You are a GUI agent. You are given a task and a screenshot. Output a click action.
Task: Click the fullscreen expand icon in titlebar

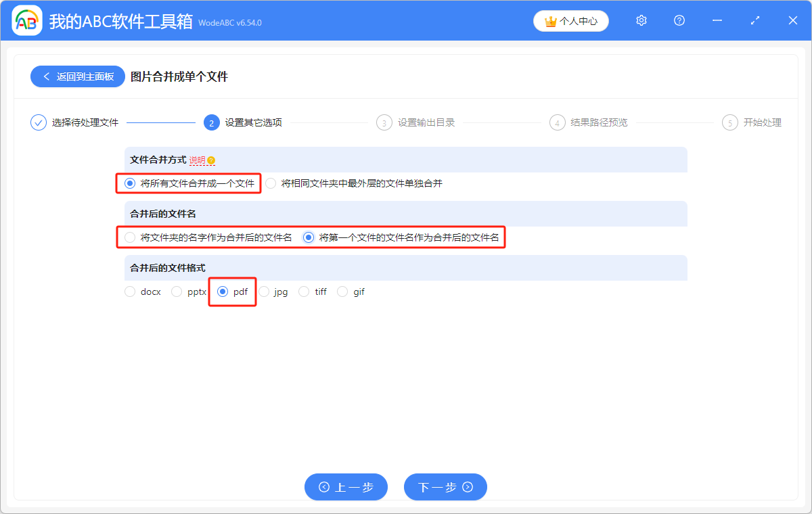pos(754,20)
